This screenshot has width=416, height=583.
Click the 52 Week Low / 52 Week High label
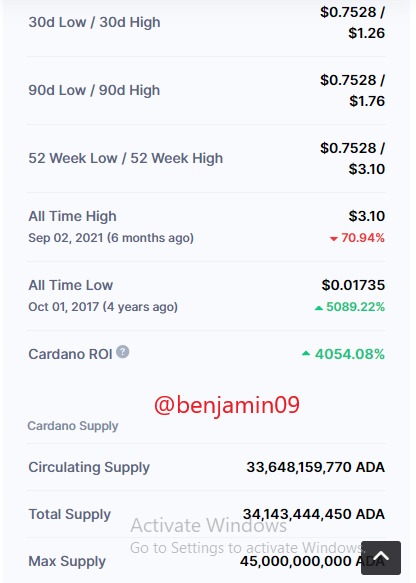pos(126,159)
